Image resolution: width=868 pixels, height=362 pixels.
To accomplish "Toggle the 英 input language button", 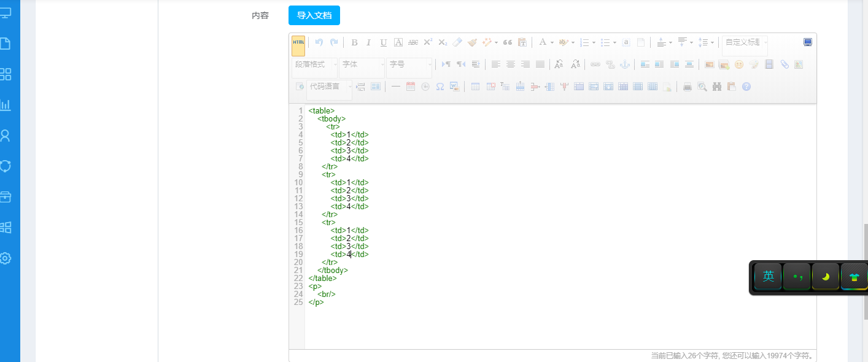I will [768, 277].
